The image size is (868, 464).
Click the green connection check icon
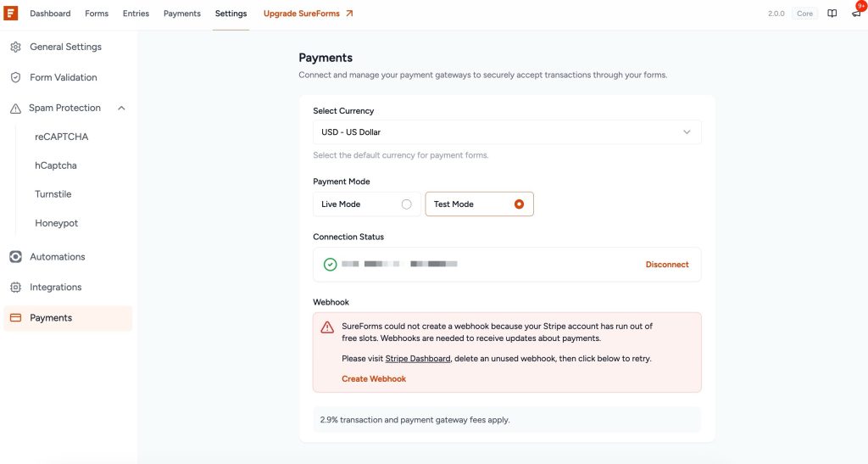330,265
